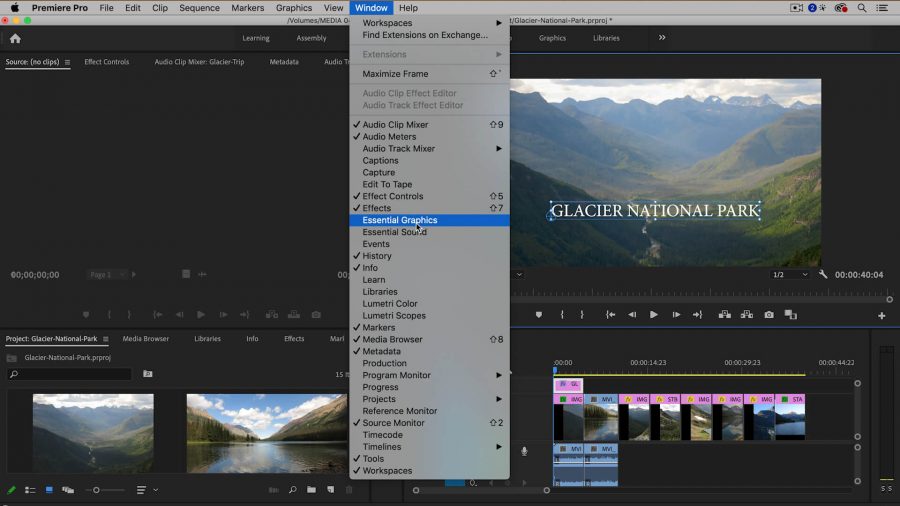Click the Lift button in Program Monitor
900x506 pixels.
click(724, 315)
